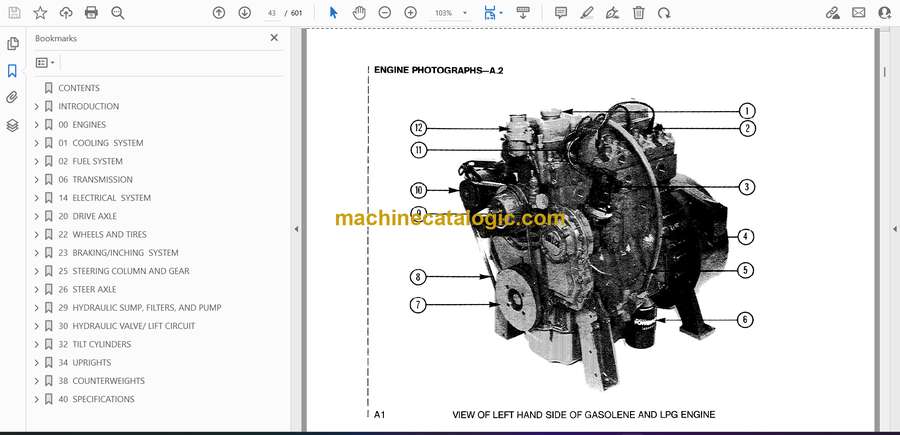
Task: Open the page thumbnails panel
Action: tap(13, 44)
